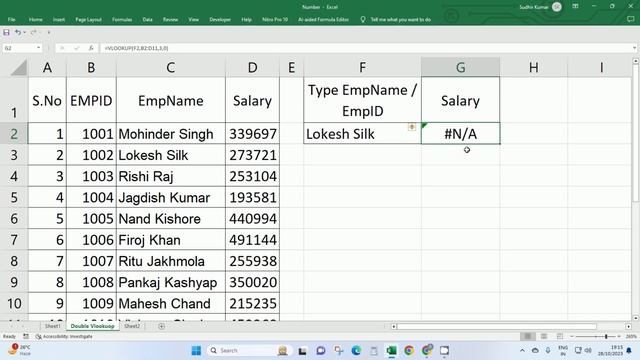Viewport: 640px width, 360px height.
Task: Select the Pankaj Kashyap cell
Action: pyautogui.click(x=171, y=282)
